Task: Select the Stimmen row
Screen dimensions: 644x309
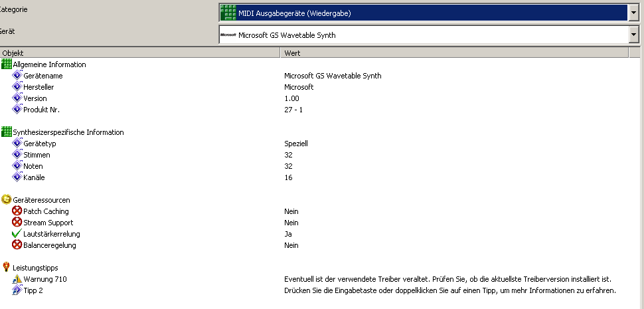Action: [37, 155]
